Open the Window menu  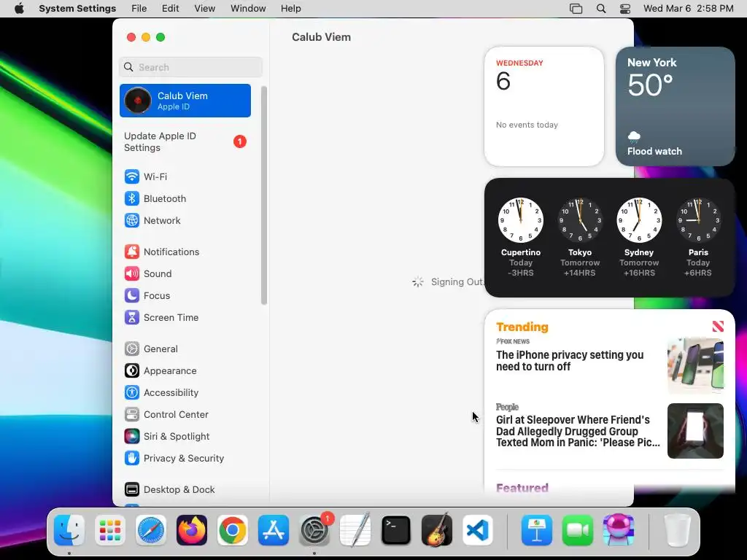248,9
